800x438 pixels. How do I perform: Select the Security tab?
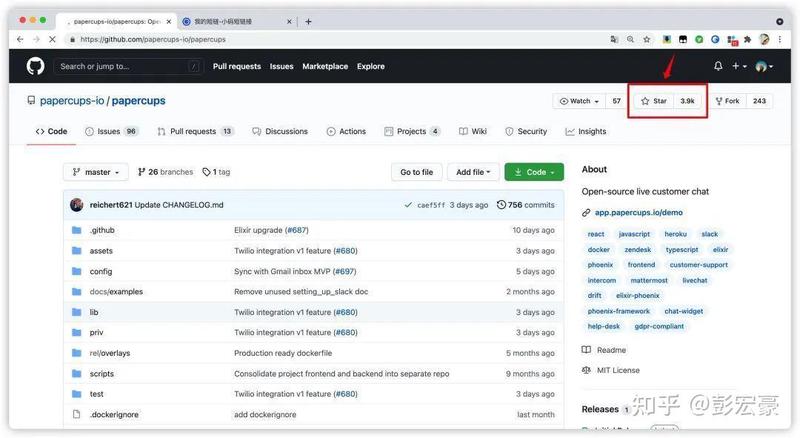coord(526,131)
